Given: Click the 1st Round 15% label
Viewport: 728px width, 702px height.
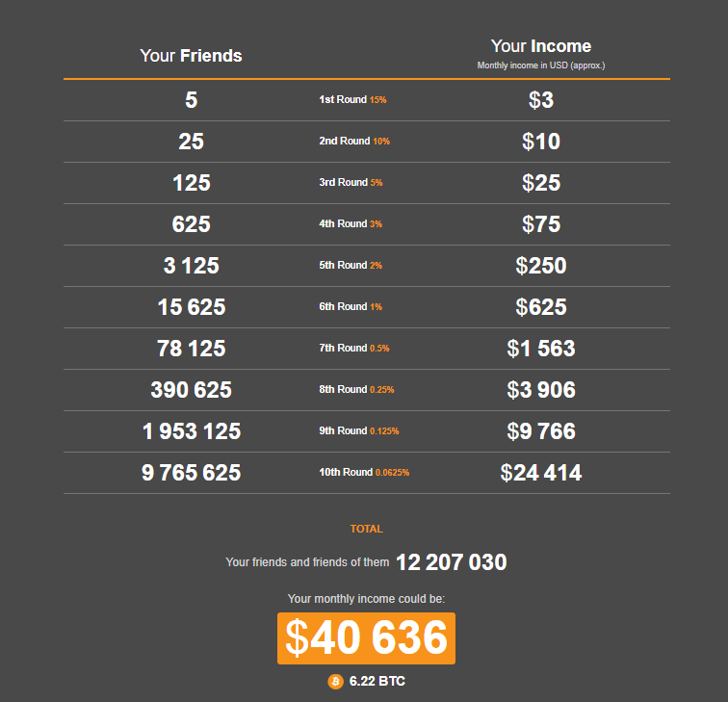Looking at the screenshot, I should (352, 100).
